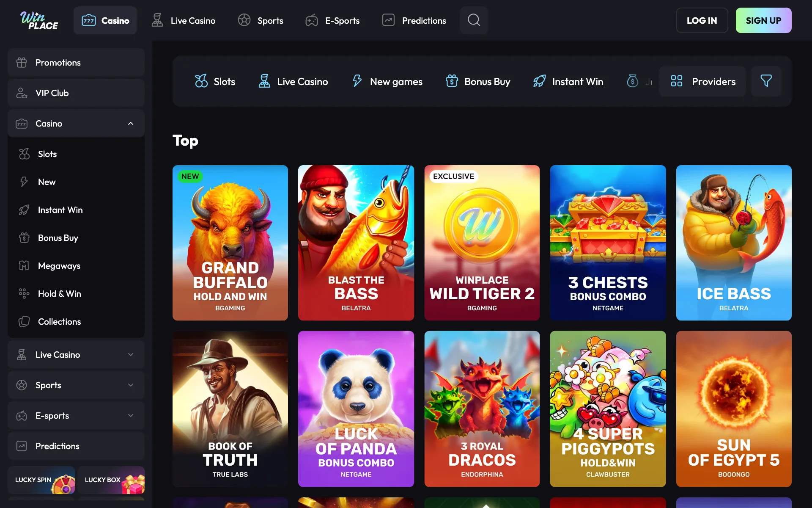Click the WinPlace logo
812x508 pixels.
click(x=39, y=20)
